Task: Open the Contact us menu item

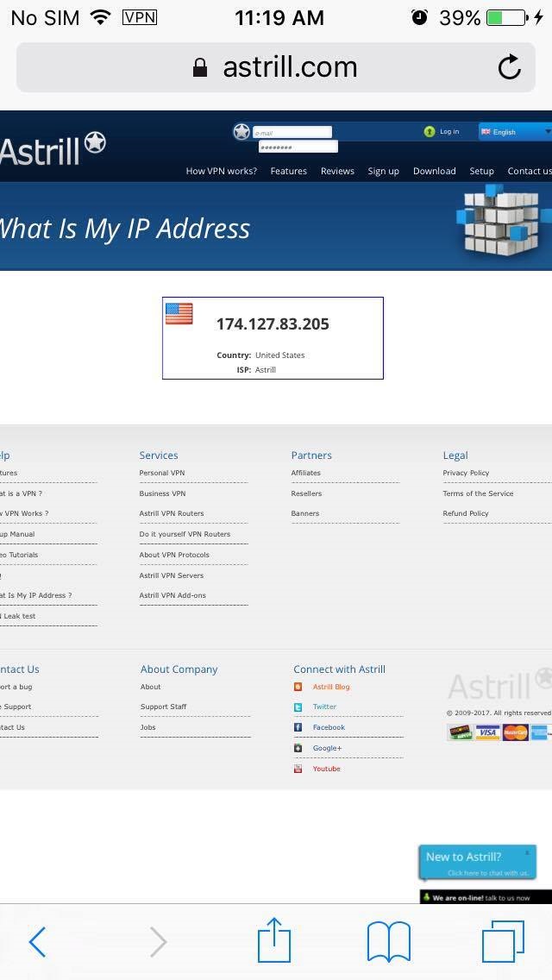Action: pos(530,171)
